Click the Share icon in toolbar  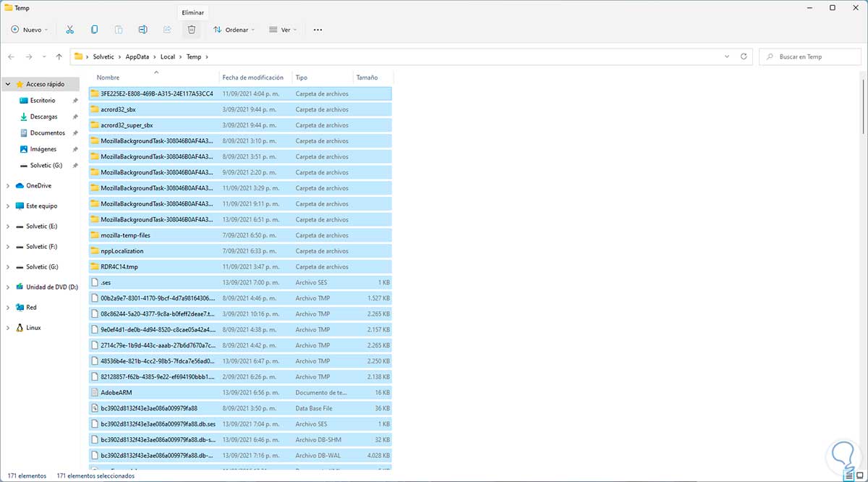(167, 30)
